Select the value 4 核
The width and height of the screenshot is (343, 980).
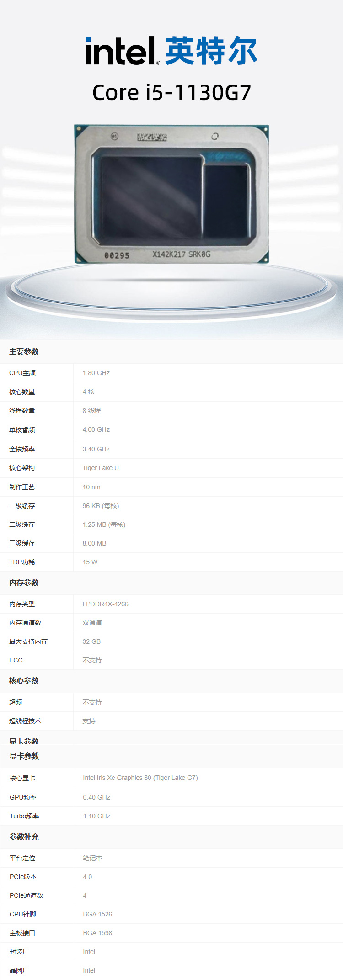pos(88,392)
